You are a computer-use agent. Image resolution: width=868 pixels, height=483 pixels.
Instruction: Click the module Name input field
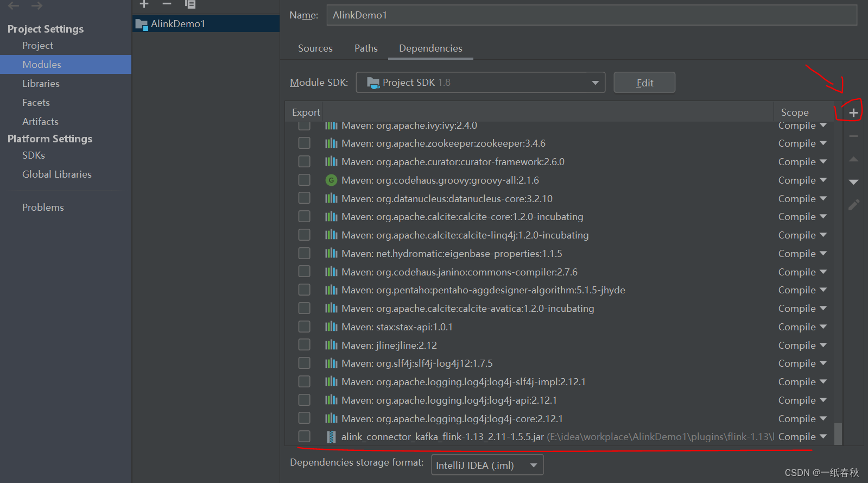tap(592, 15)
